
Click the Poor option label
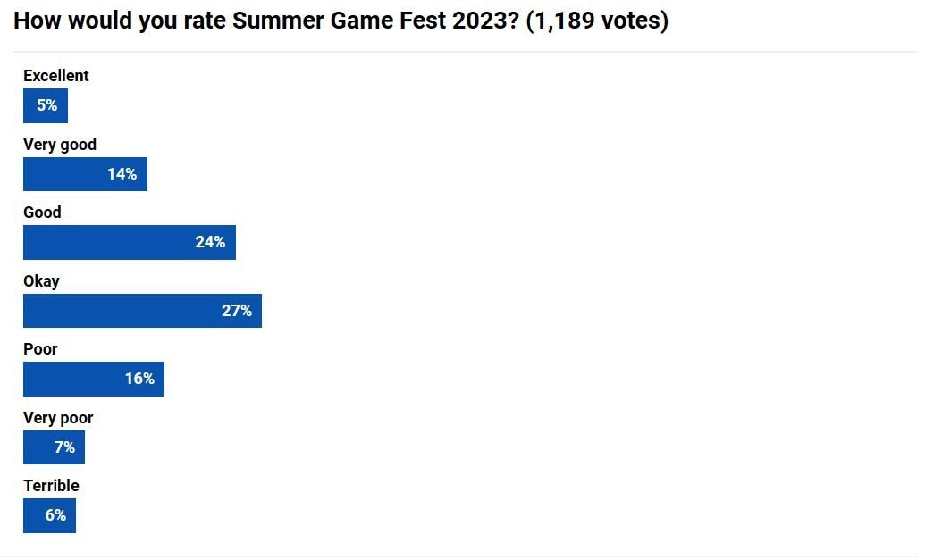point(40,349)
